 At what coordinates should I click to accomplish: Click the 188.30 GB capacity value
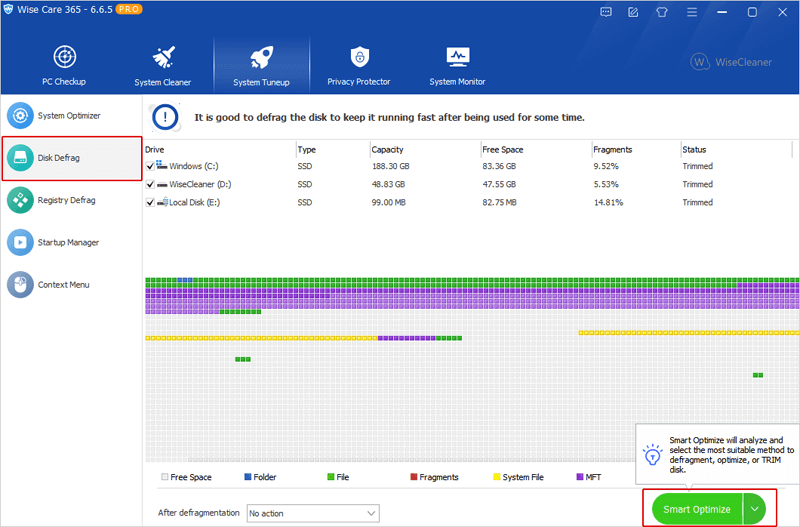coord(390,166)
